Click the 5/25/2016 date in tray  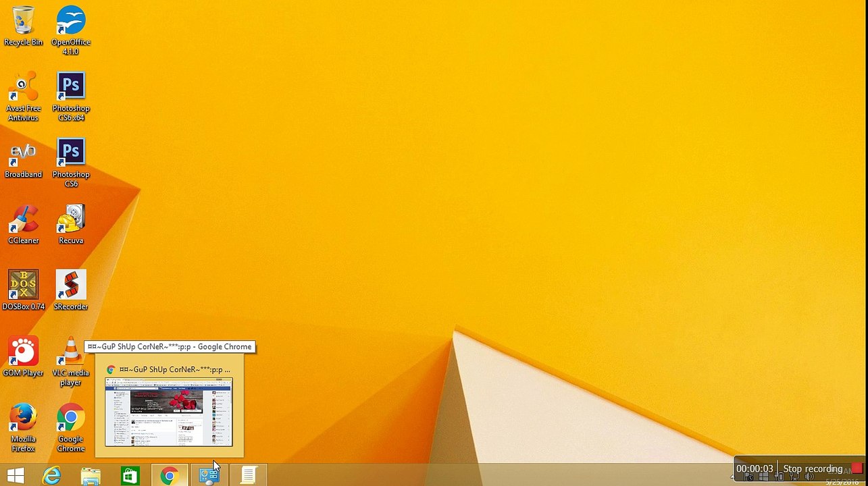[x=842, y=482]
